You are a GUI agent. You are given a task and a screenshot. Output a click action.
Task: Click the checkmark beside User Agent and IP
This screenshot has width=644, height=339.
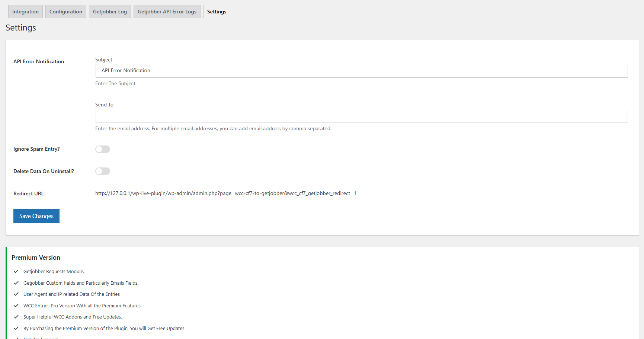(16, 294)
